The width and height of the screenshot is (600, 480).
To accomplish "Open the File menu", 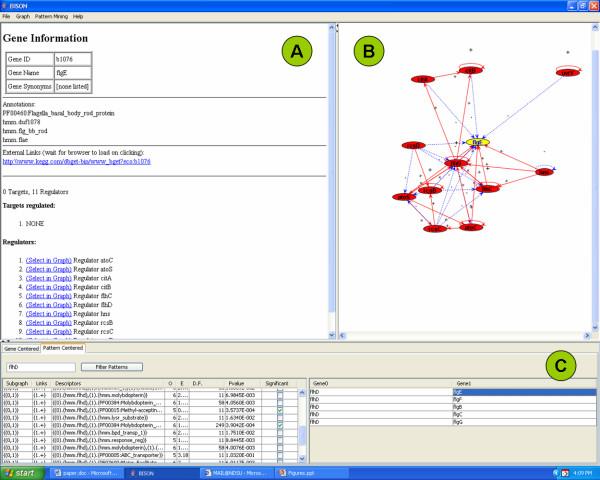I will click(9, 17).
